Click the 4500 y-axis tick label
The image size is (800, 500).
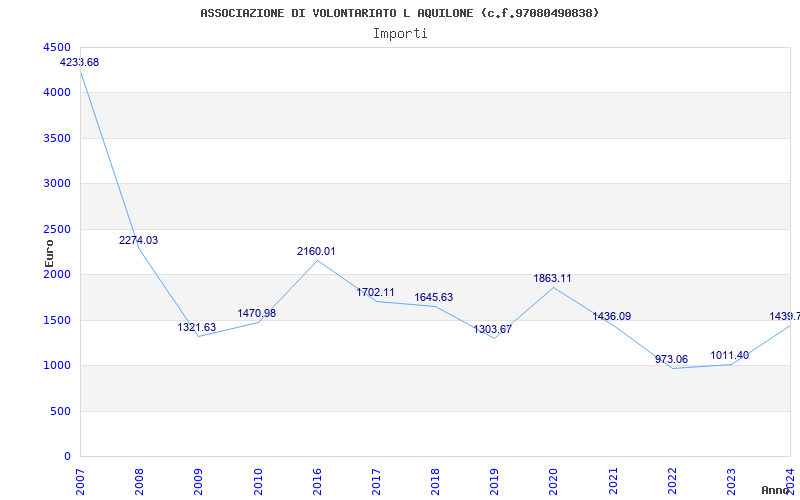(x=56, y=47)
